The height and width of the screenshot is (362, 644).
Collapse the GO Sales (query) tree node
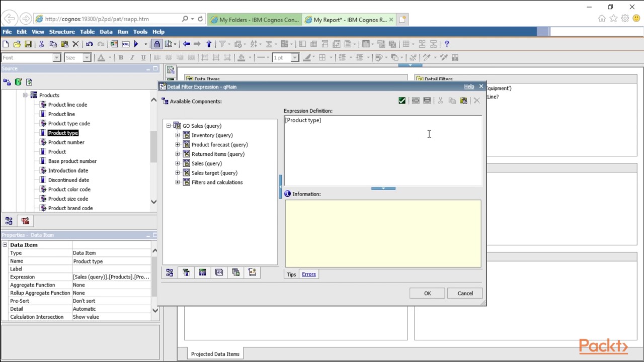tap(169, 126)
